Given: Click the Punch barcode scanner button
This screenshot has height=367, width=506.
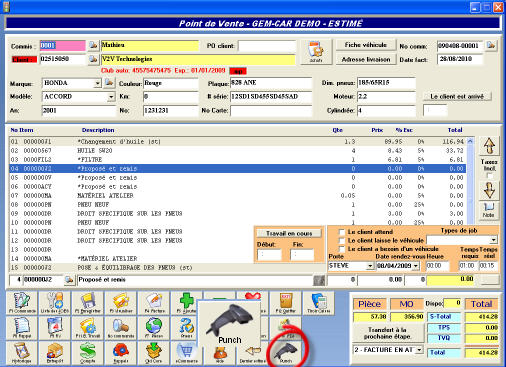Looking at the screenshot, I should click(x=286, y=353).
